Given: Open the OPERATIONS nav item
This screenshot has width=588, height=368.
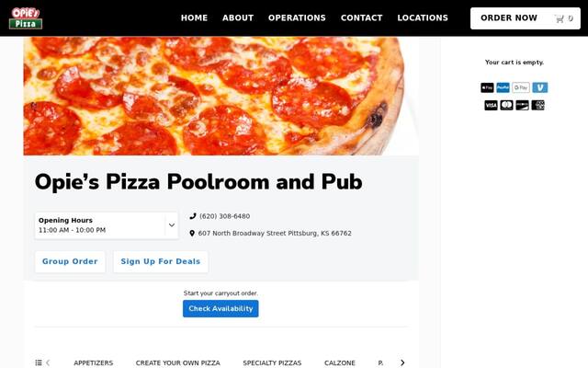Looking at the screenshot, I should click(x=297, y=18).
